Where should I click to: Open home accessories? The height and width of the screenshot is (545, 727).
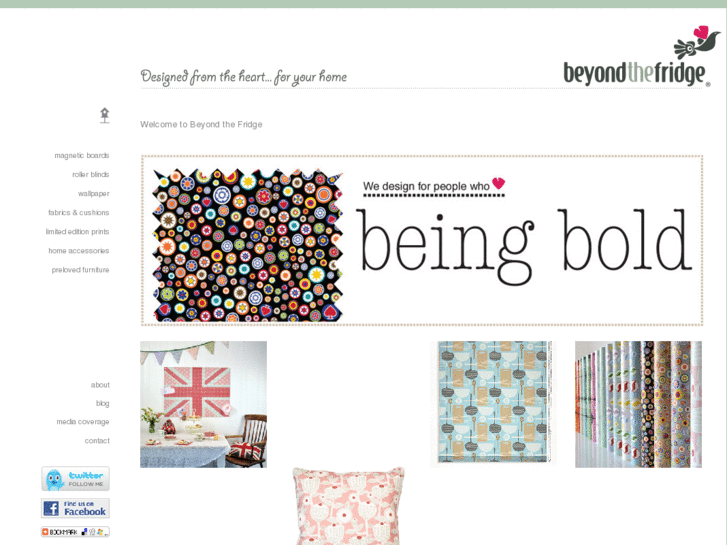(78, 250)
